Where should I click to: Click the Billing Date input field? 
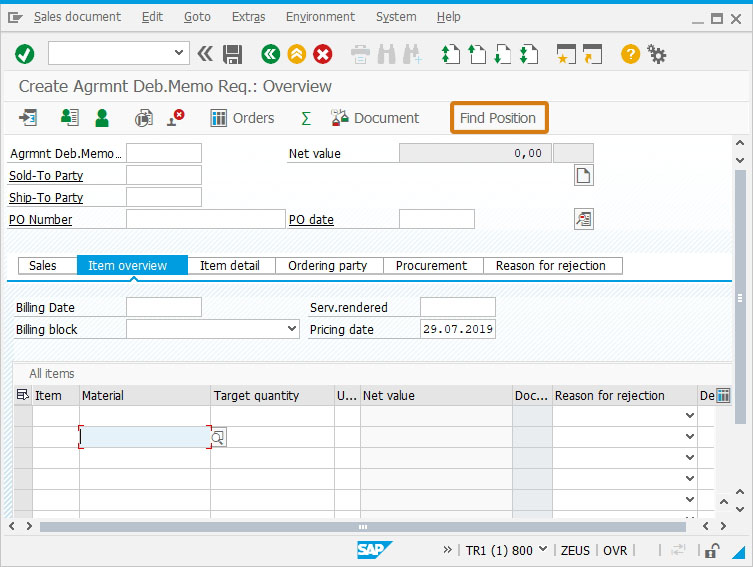164,307
